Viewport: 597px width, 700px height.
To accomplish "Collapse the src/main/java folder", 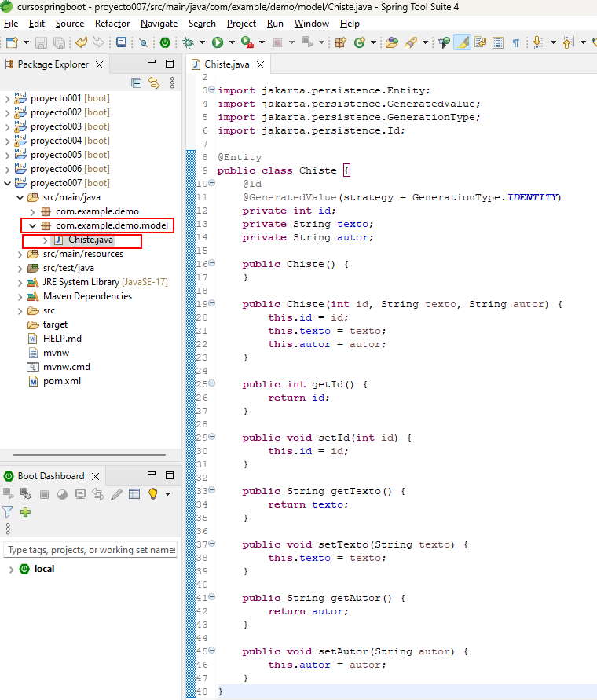I will pos(20,197).
